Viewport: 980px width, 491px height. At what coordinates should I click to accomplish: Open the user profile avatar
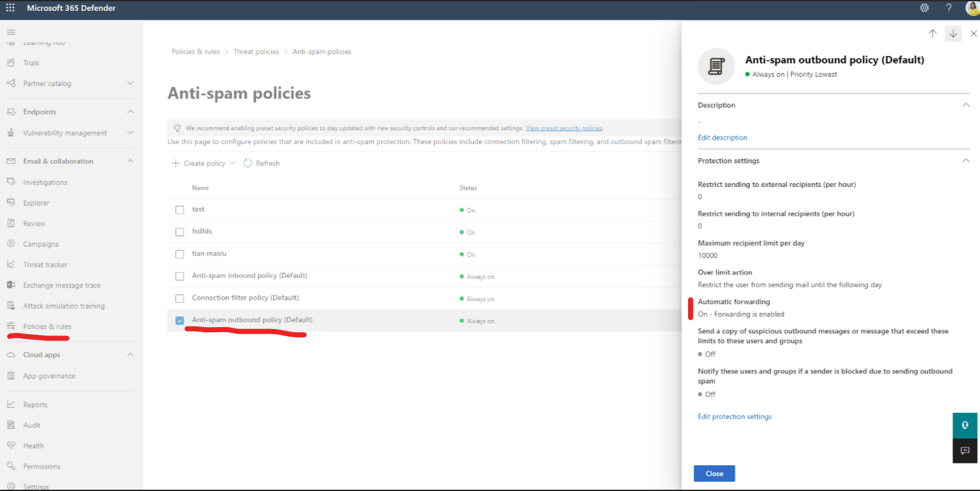point(972,8)
